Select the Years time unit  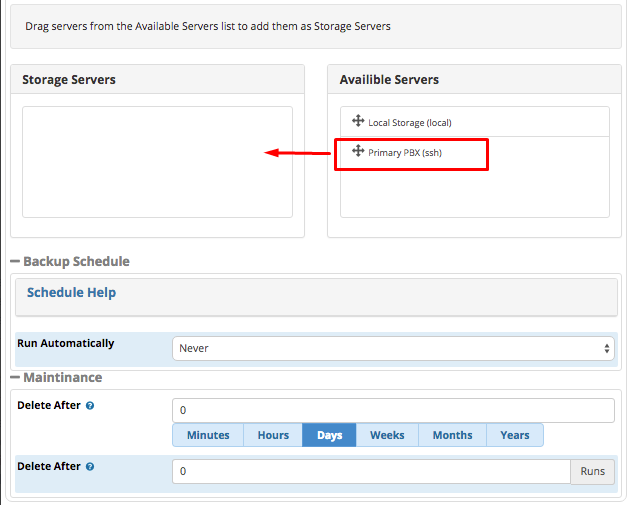point(515,435)
